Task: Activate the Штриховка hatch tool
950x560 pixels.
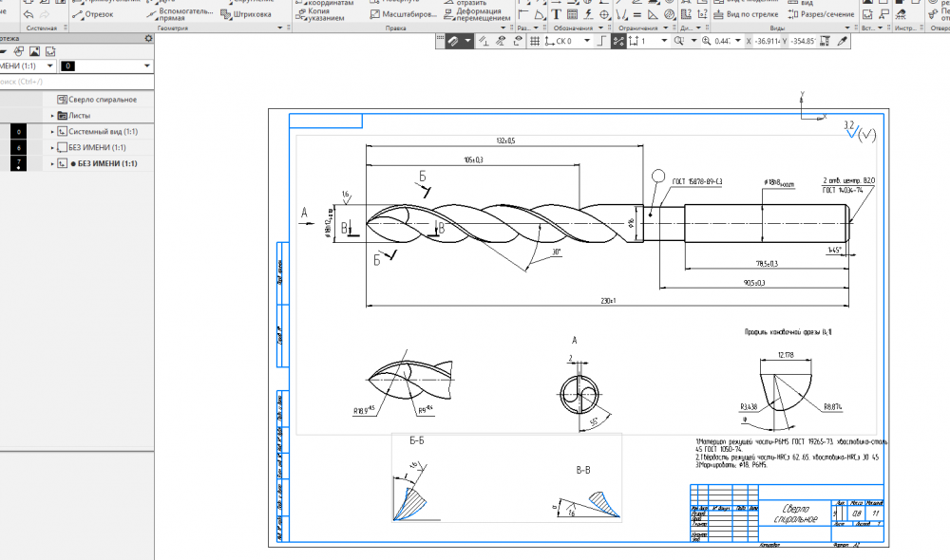Action: tap(245, 14)
